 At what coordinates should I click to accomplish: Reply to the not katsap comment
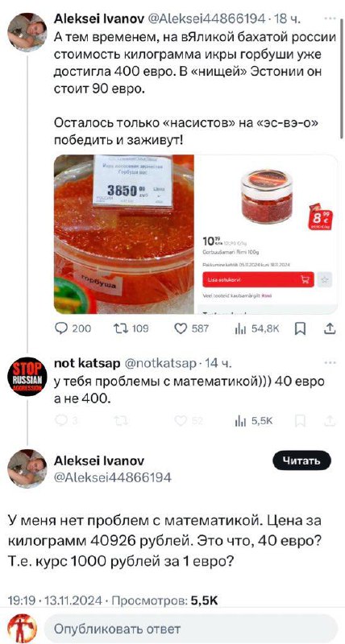[64, 420]
